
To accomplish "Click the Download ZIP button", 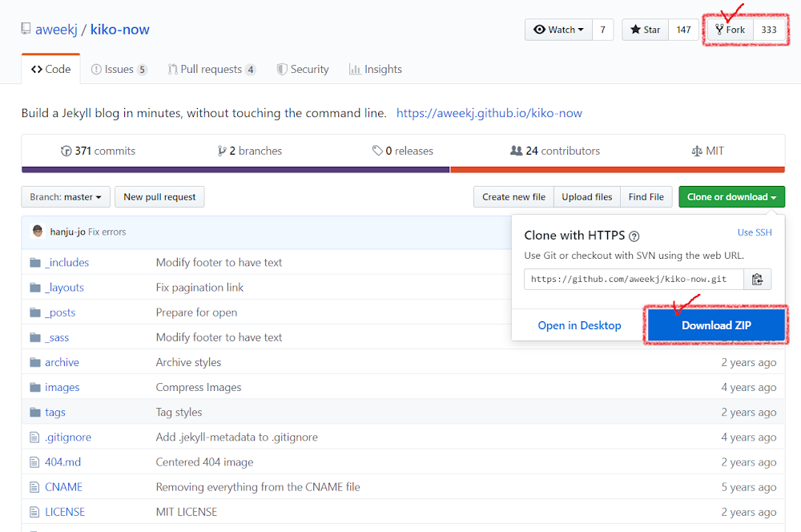I will 716,325.
